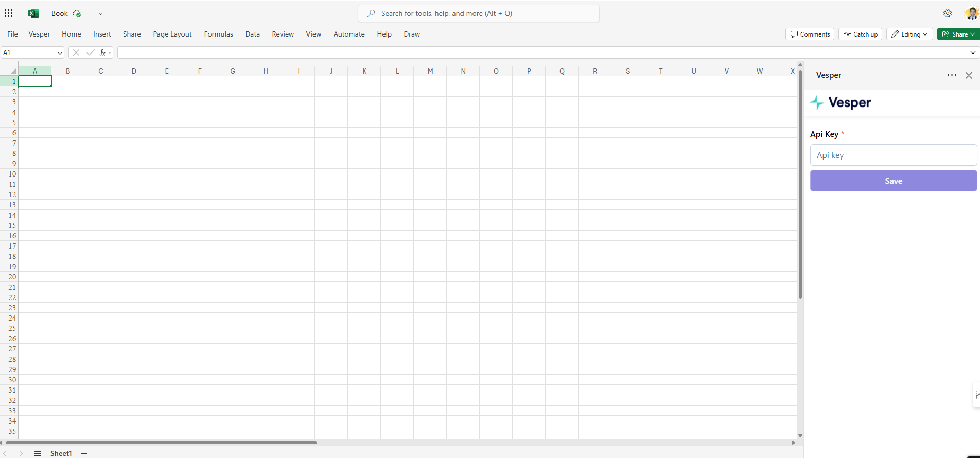Click inside the formula bar
Image resolution: width=980 pixels, height=458 pixels.
tap(543, 52)
